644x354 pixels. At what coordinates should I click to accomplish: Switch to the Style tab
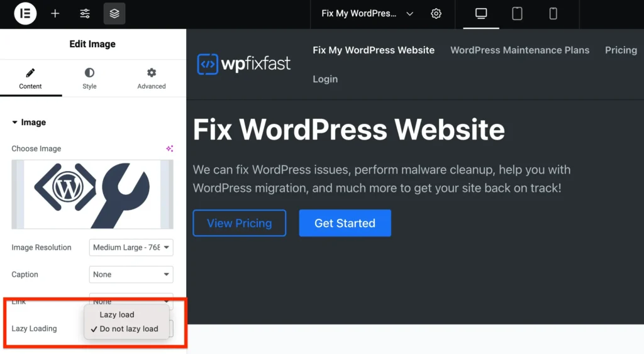coord(89,79)
